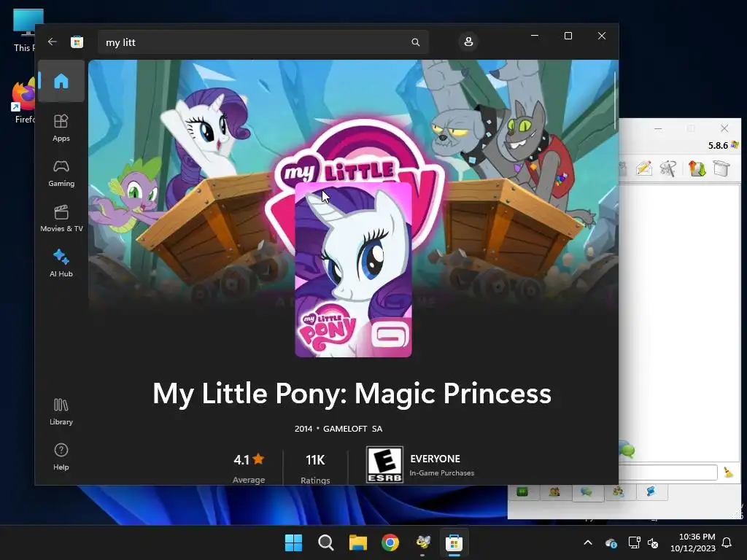Screen dimensions: 747x560
Task: Click the red-green arrows icon in the background window
Action: click(697, 168)
